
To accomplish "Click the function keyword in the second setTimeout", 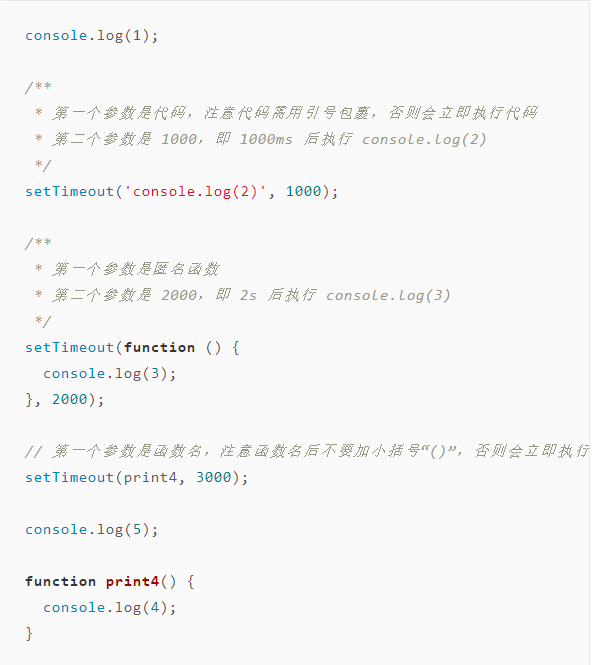I will tap(159, 348).
